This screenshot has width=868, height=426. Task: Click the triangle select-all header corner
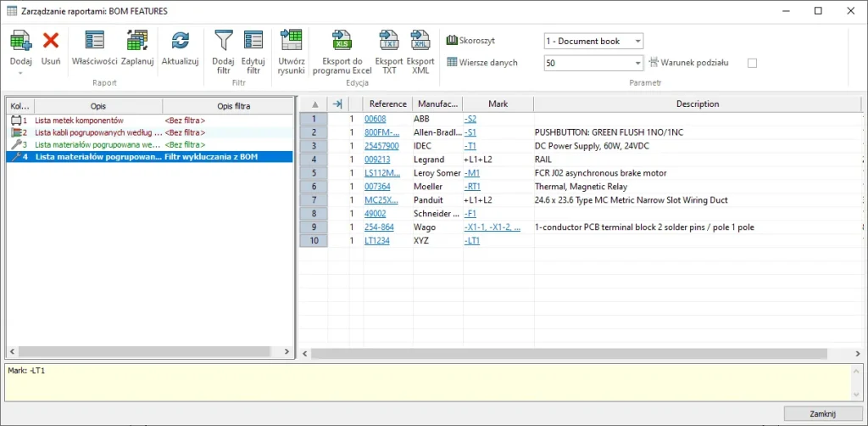click(x=315, y=104)
